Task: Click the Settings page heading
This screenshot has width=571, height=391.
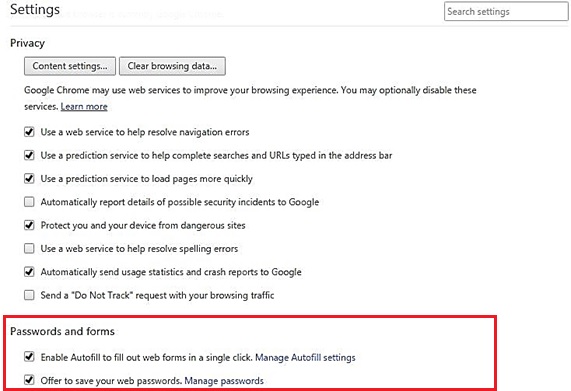Action: point(35,10)
